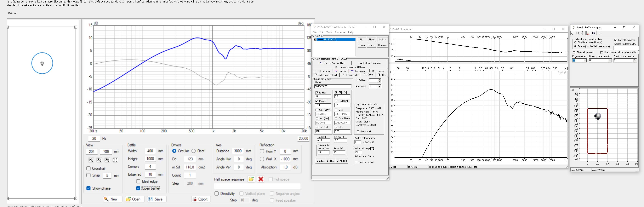
Task: Click the zoom out magnifier in View
Action: (x=91, y=160)
